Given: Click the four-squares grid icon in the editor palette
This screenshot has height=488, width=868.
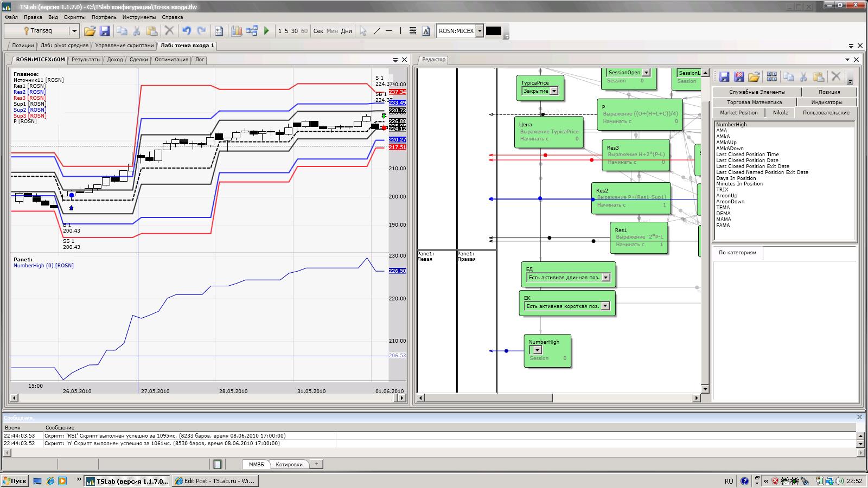Looking at the screenshot, I should (772, 77).
